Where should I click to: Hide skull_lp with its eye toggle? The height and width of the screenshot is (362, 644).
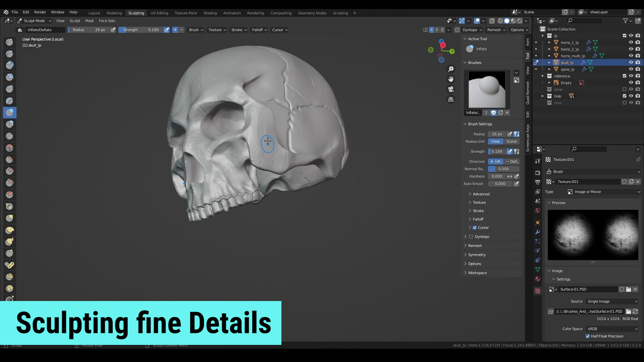(631, 62)
